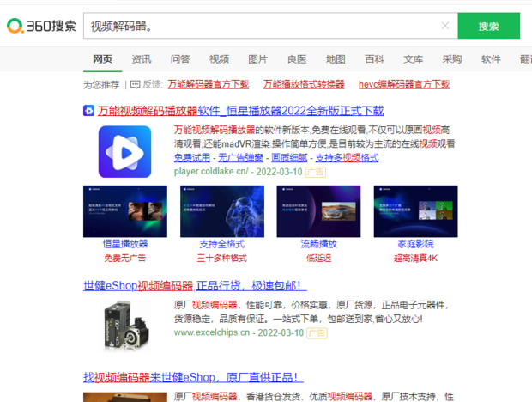The height and width of the screenshot is (402, 532).
Task: Open the thumbnail above 恒星播放器
Action: click(125, 211)
